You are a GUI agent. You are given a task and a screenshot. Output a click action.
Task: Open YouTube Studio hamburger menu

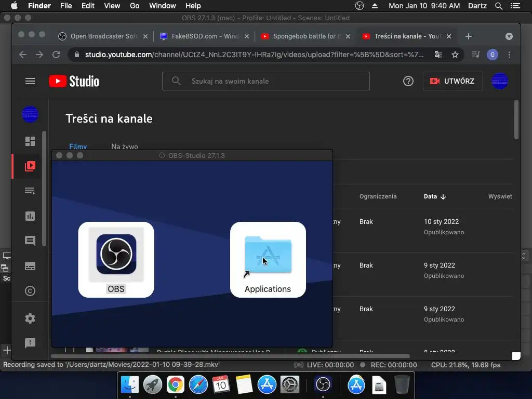tap(30, 81)
